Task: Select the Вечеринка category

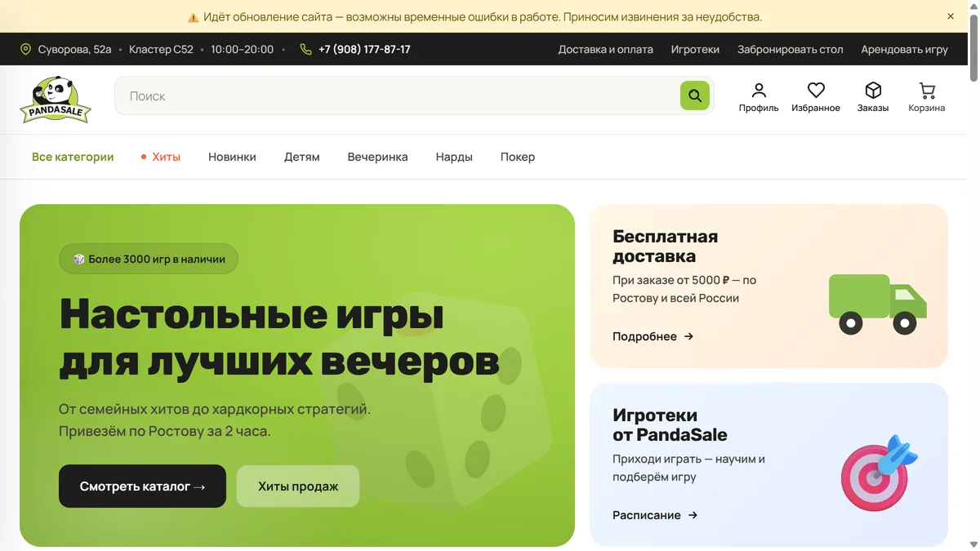Action: point(377,157)
